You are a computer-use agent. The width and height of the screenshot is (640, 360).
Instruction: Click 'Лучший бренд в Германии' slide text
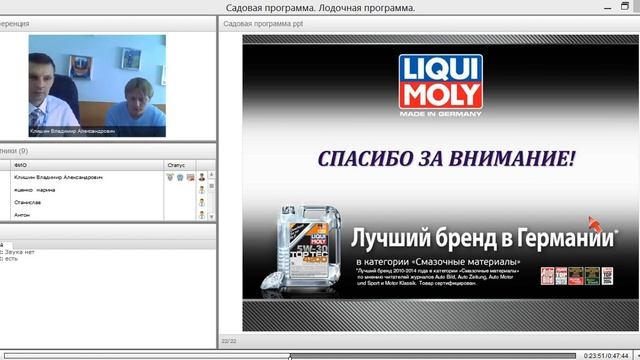(484, 238)
